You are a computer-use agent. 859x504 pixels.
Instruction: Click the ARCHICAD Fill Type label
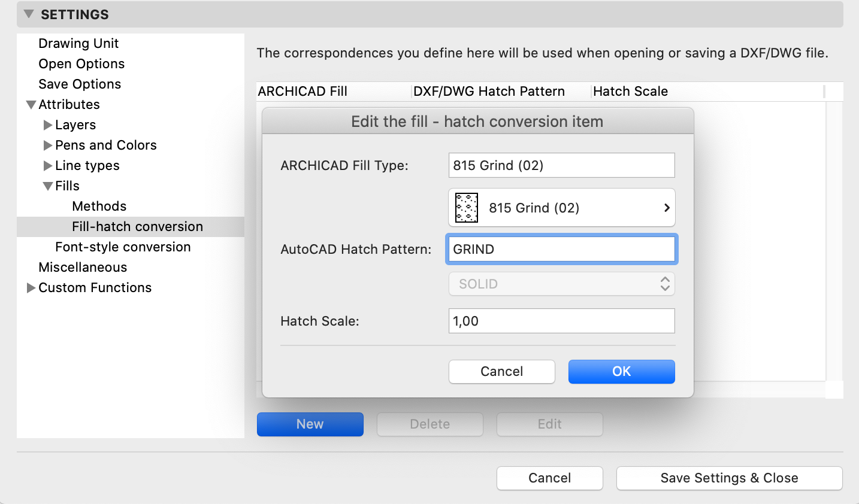click(x=344, y=165)
